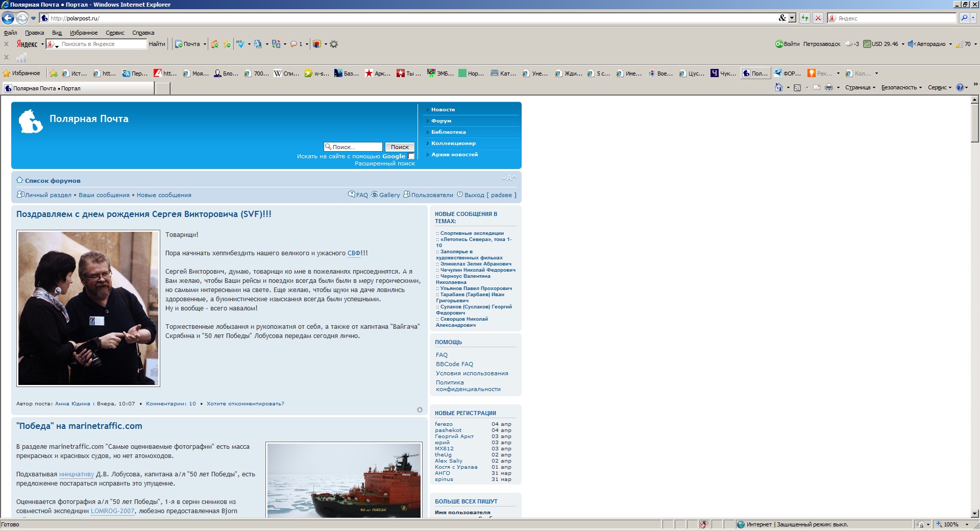Click the RSS feeds icon
This screenshot has height=531, width=980.
click(797, 88)
